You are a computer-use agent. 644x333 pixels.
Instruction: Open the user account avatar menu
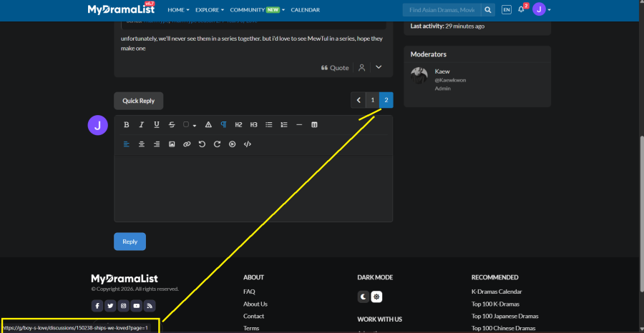[x=542, y=9]
